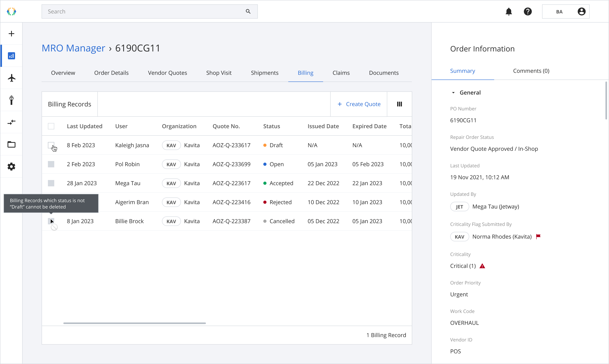609x364 pixels.
Task: Click the KAV badge next to Norma Rhodes
Action: 459,237
